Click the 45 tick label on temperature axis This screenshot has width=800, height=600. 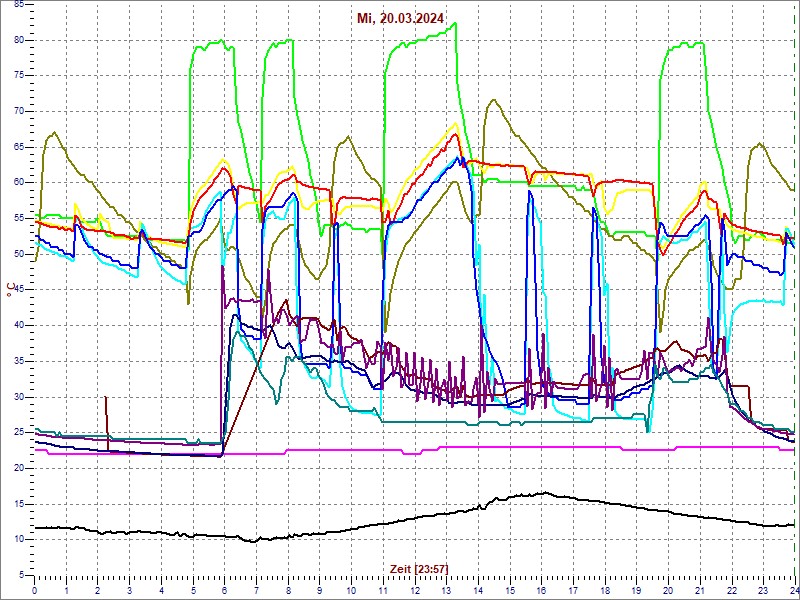pyautogui.click(x=18, y=290)
